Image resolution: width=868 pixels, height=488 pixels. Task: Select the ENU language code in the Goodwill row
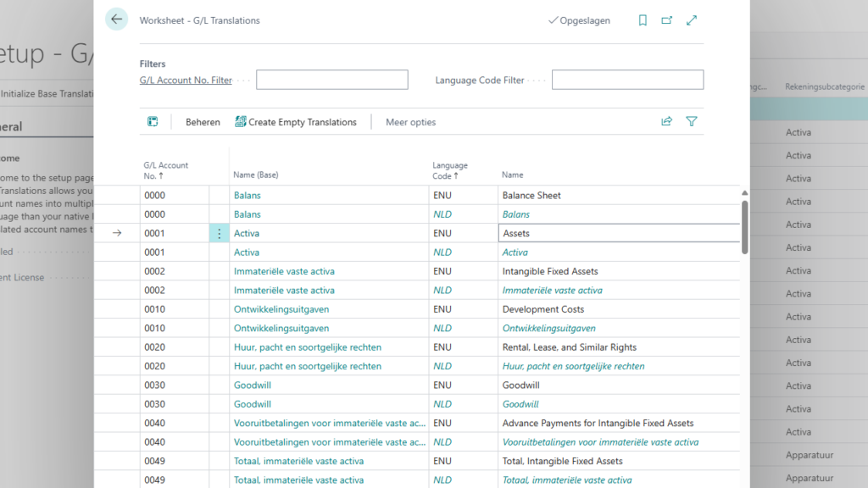click(x=442, y=385)
